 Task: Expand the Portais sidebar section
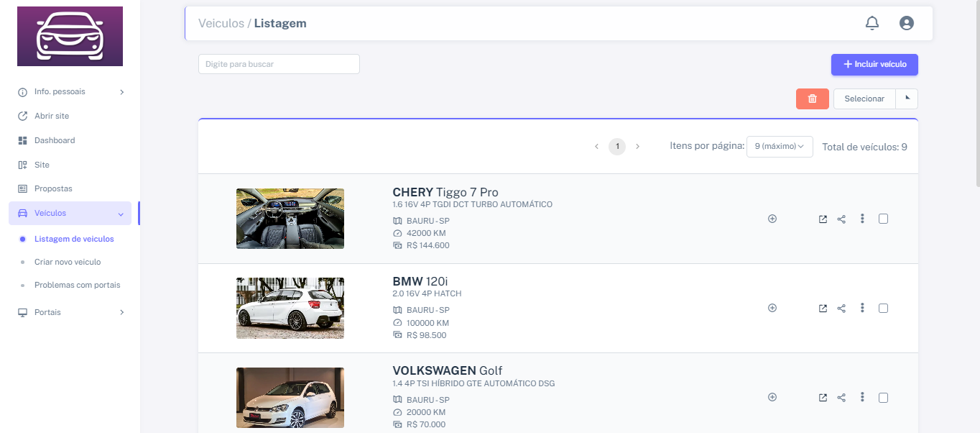coord(70,311)
